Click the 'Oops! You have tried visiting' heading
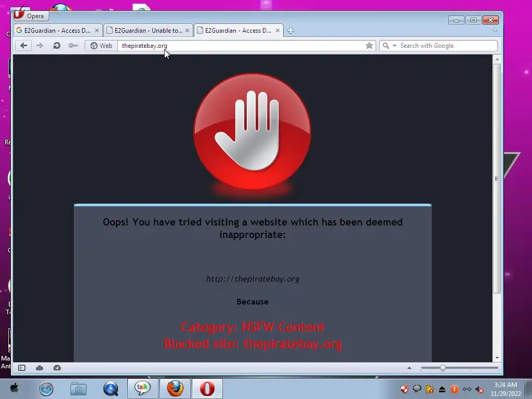This screenshot has height=399, width=532. click(253, 228)
